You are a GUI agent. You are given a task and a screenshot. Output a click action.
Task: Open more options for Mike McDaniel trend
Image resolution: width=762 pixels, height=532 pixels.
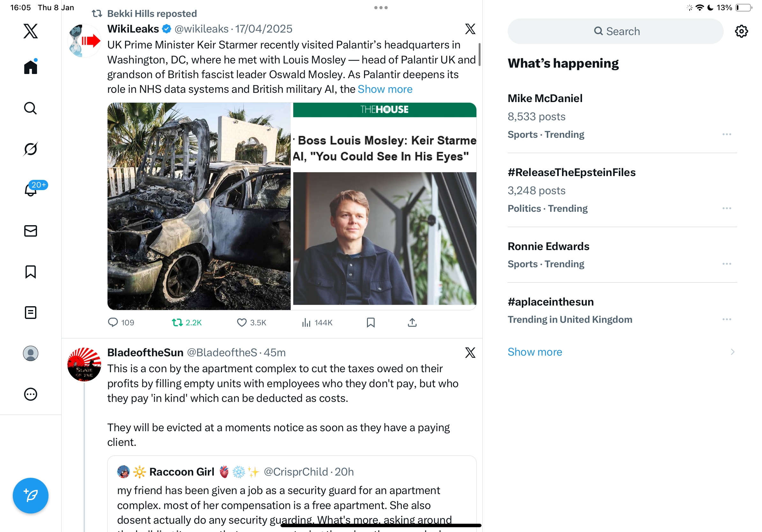(x=727, y=134)
